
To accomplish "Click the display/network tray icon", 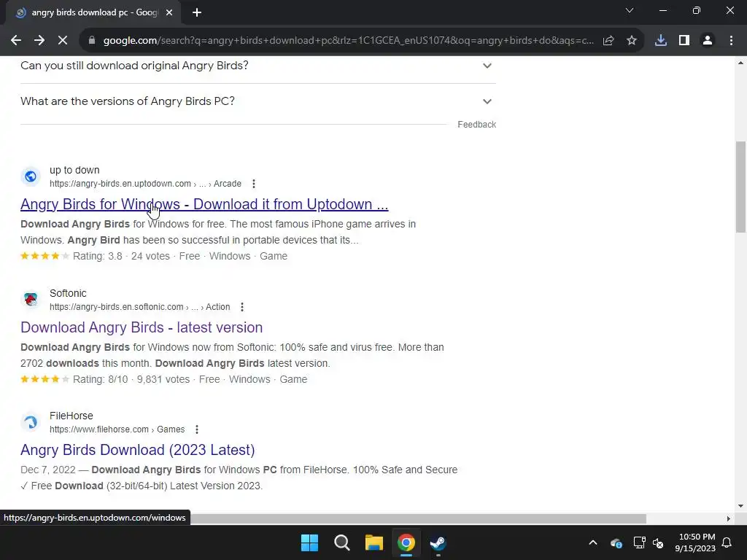I will pyautogui.click(x=639, y=542).
